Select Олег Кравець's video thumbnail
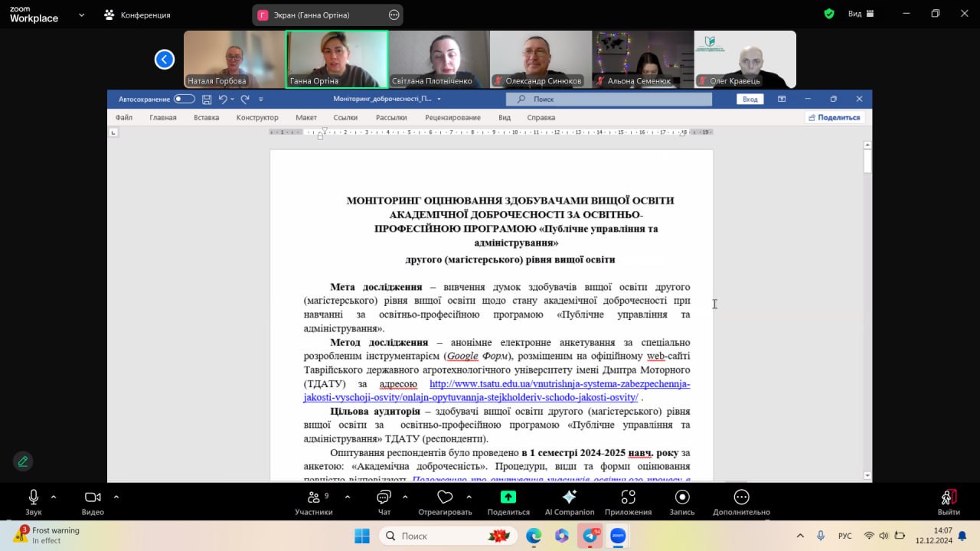Viewport: 980px width, 551px height. (745, 59)
